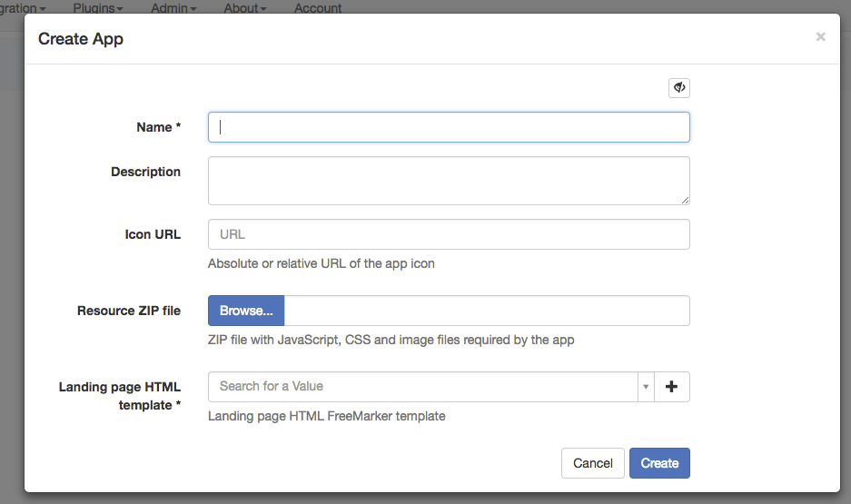Click the Cancel button

pyautogui.click(x=592, y=463)
